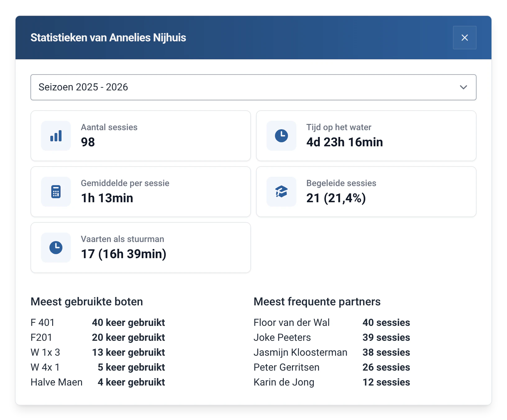Click the graduation cap icon for Begeleide sessies

(x=281, y=192)
